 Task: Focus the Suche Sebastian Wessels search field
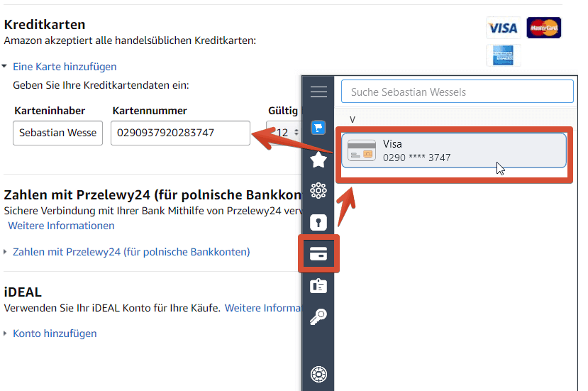(x=457, y=91)
